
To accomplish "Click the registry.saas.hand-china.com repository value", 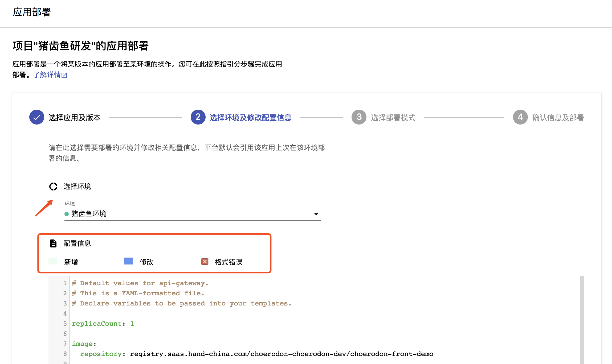I will point(281,354).
